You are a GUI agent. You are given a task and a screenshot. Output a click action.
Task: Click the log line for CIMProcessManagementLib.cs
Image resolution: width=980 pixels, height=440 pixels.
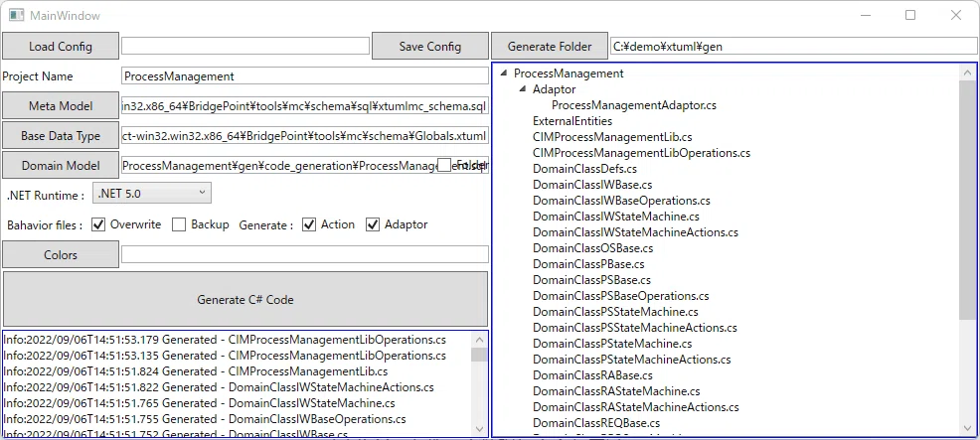(x=196, y=371)
